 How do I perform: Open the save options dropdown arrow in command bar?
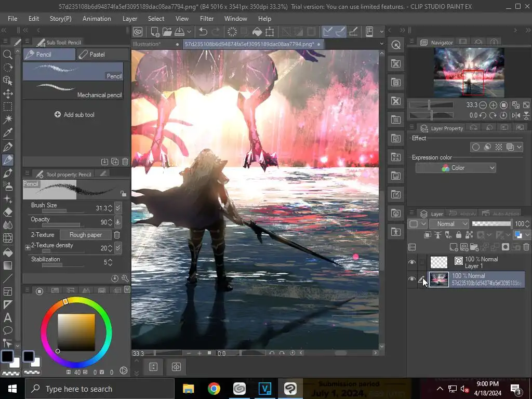coord(189,32)
